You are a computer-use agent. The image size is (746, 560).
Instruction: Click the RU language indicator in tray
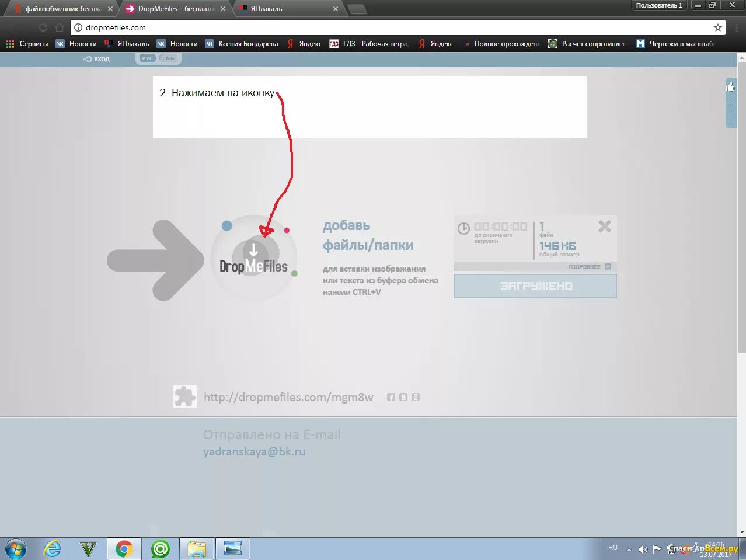point(613,548)
